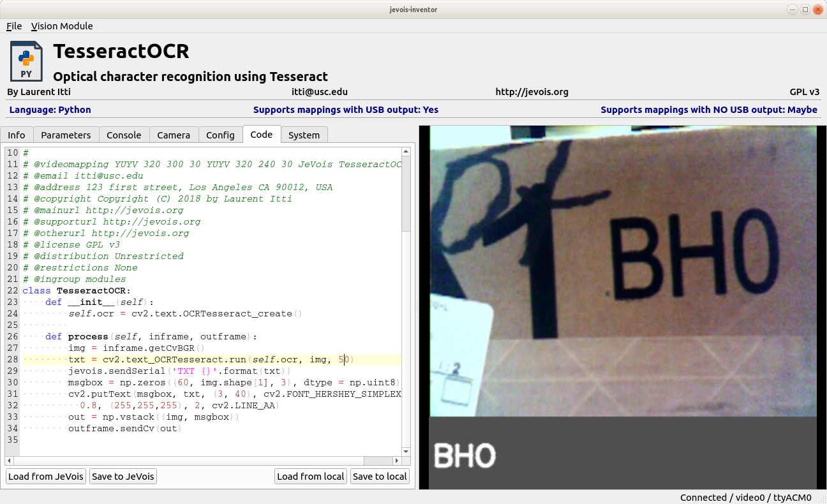Click the 'By Laurent Itti' author text
827x504 pixels.
coord(39,92)
